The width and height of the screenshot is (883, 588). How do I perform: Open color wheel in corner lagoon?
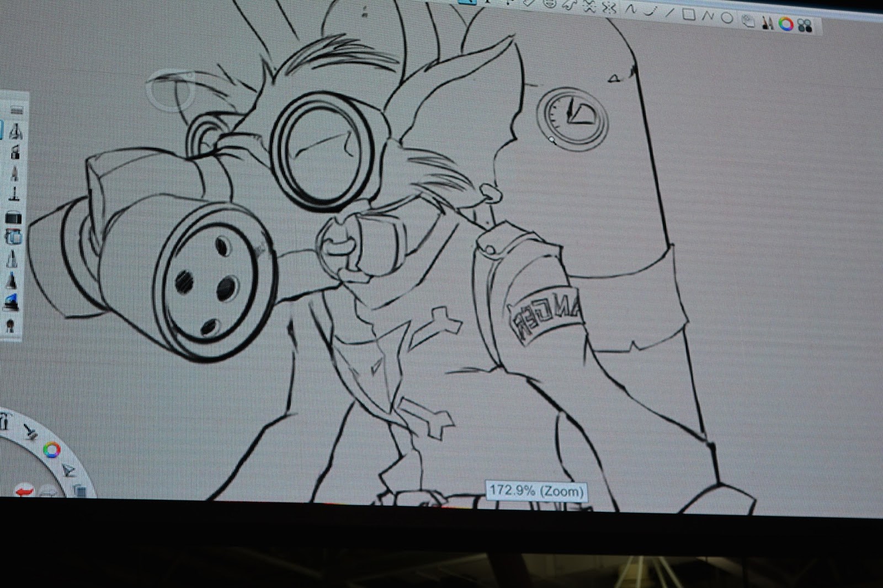52,450
